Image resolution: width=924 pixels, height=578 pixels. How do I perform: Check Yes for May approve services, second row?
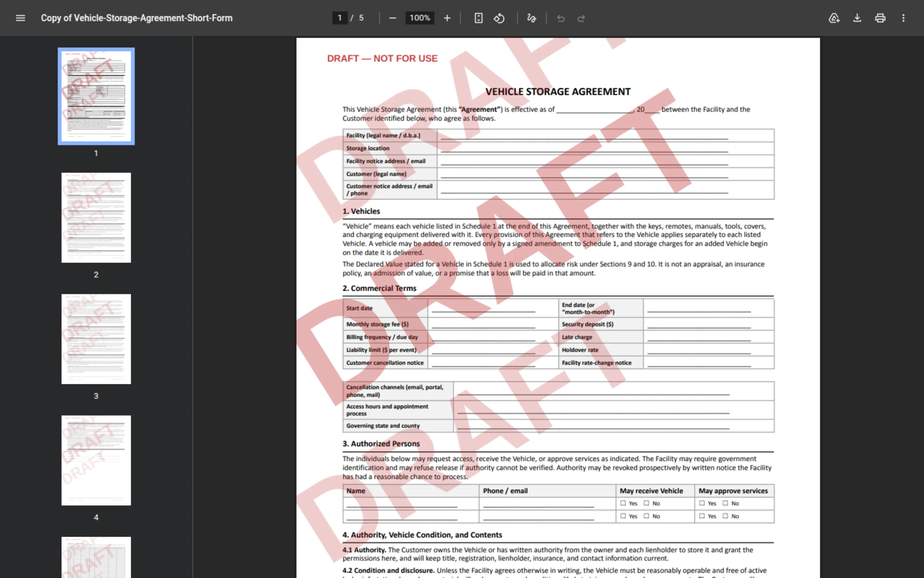702,516
